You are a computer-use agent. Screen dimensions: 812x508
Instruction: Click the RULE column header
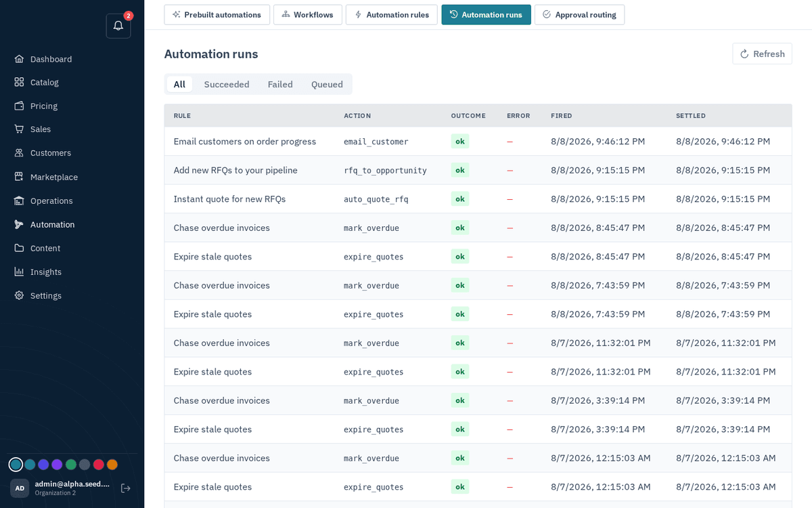(x=182, y=116)
